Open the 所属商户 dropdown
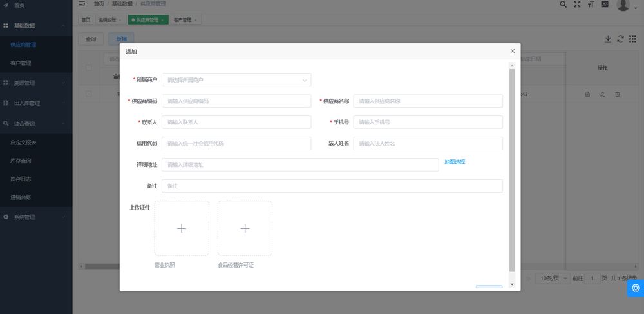 click(236, 80)
